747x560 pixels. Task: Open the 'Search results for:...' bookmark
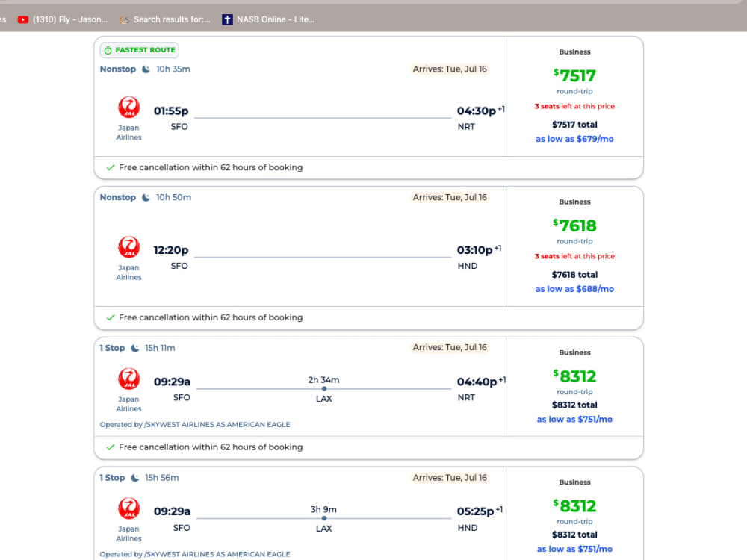(x=164, y=19)
